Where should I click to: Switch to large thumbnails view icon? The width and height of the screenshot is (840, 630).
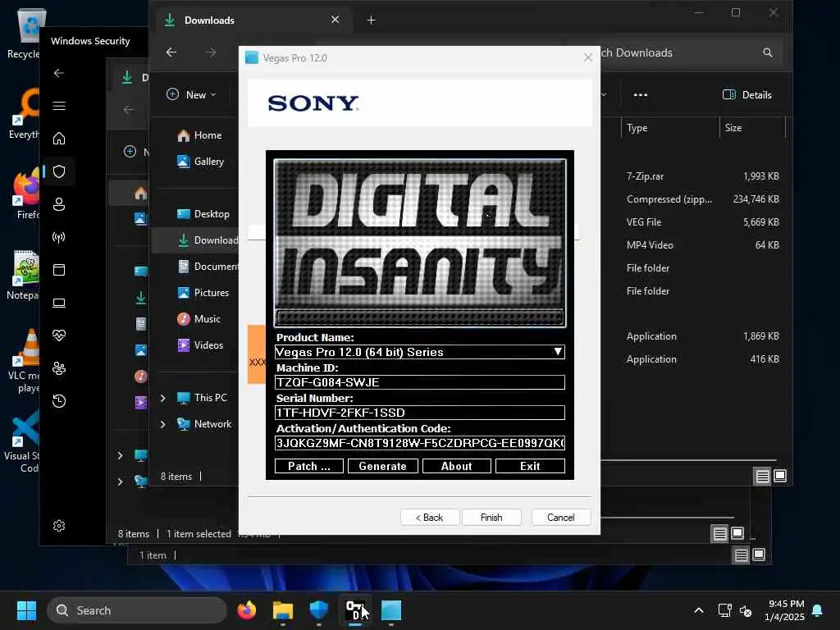(780, 476)
